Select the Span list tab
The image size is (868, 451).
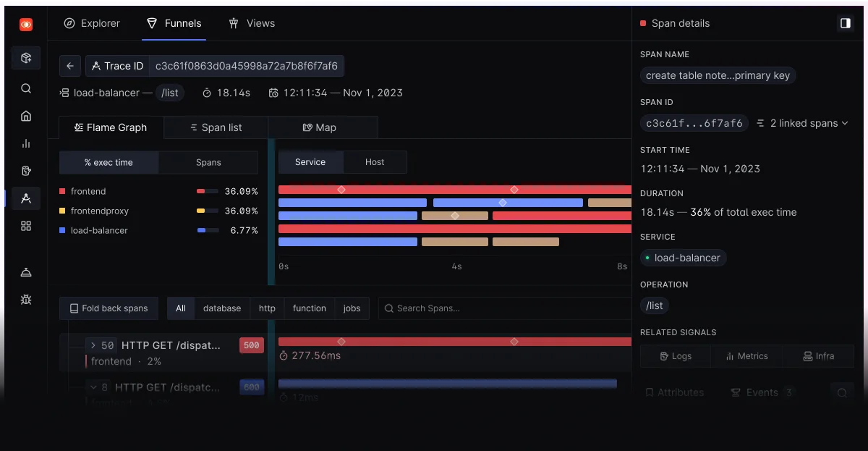216,127
